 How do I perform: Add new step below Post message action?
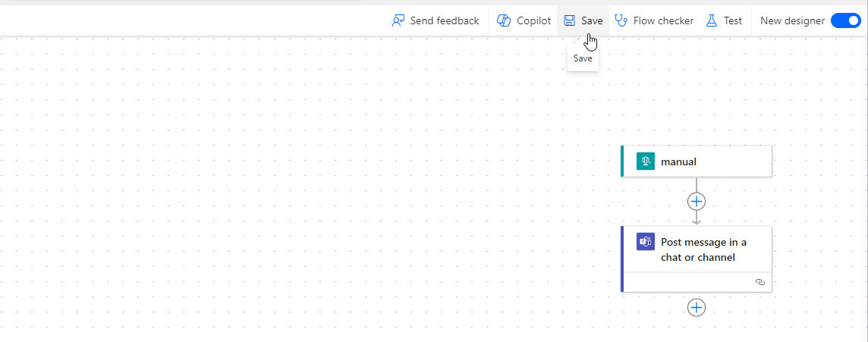[697, 307]
